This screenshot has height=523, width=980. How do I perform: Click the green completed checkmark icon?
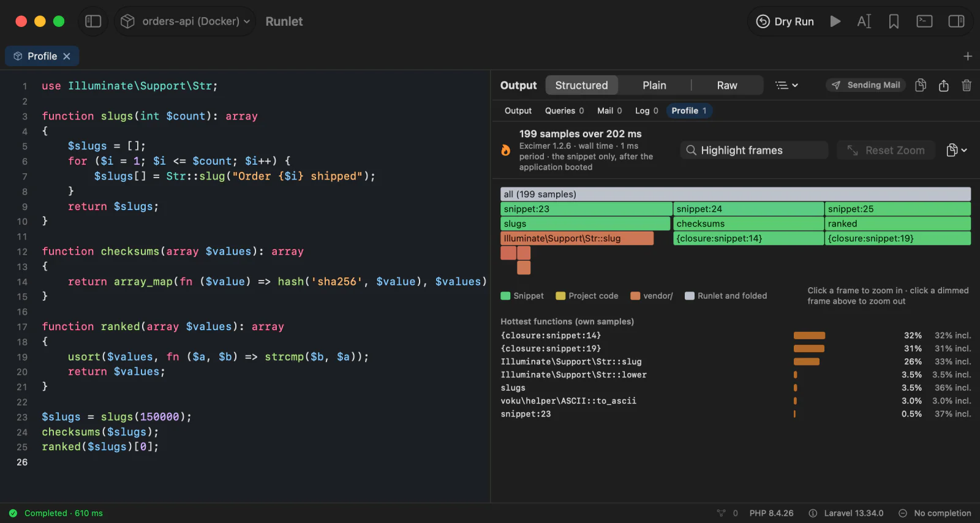pos(13,513)
